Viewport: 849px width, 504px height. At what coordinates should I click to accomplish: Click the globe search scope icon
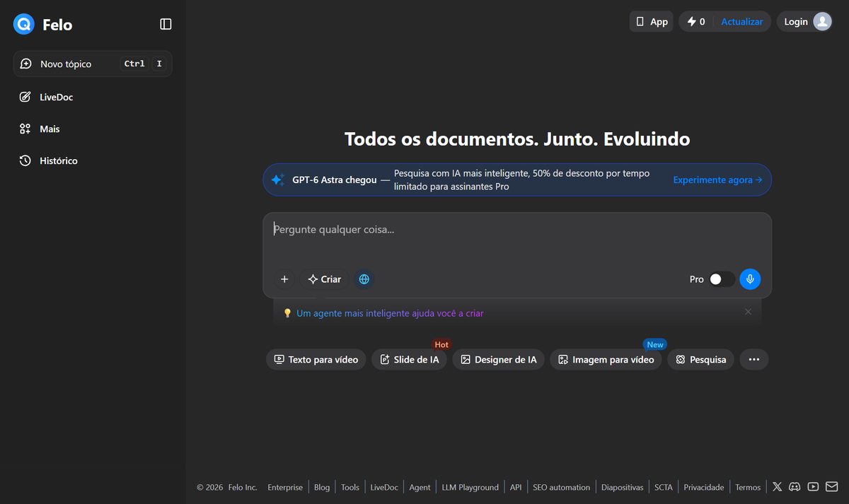[x=364, y=279]
